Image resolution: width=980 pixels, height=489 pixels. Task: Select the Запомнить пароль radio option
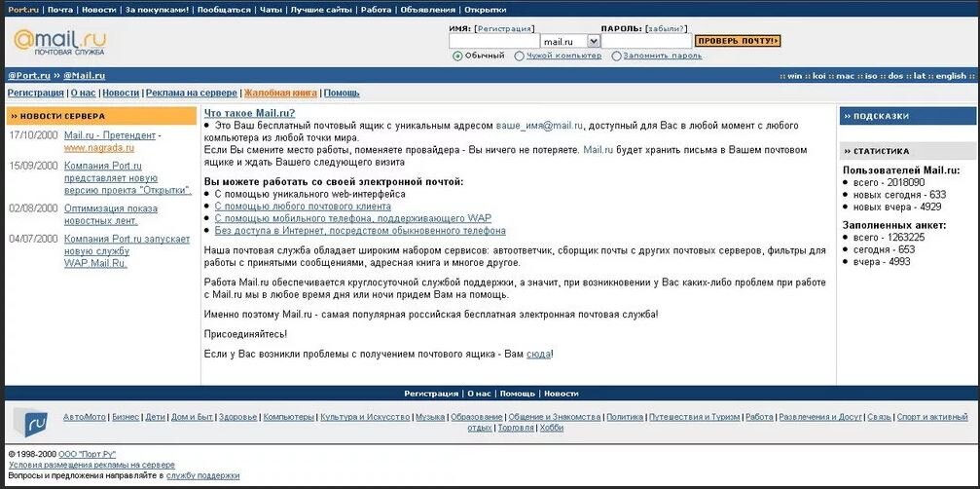(x=616, y=56)
